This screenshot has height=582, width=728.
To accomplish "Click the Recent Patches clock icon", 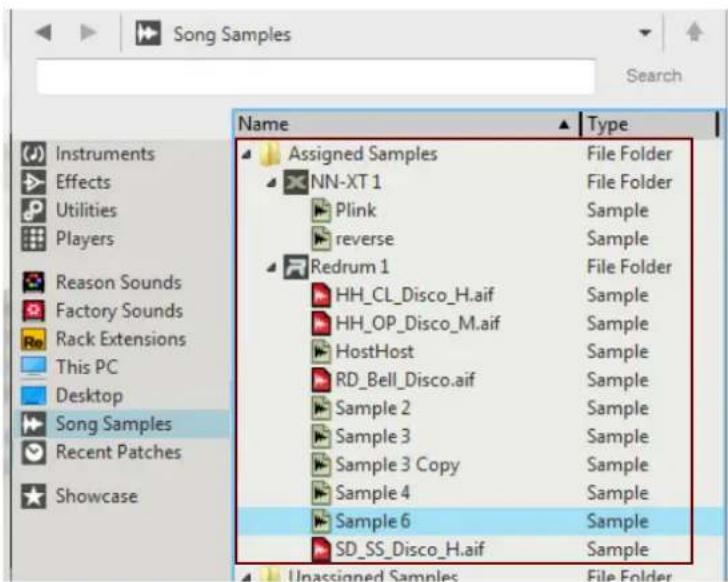I will click(x=33, y=452).
